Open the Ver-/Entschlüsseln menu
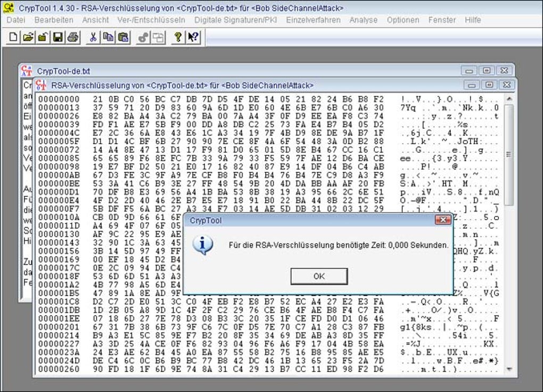Viewport: 543px width, 392px height. click(151, 20)
